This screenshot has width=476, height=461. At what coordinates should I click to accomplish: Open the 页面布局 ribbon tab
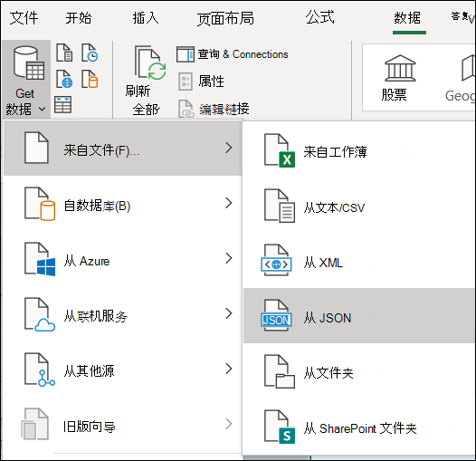(225, 18)
